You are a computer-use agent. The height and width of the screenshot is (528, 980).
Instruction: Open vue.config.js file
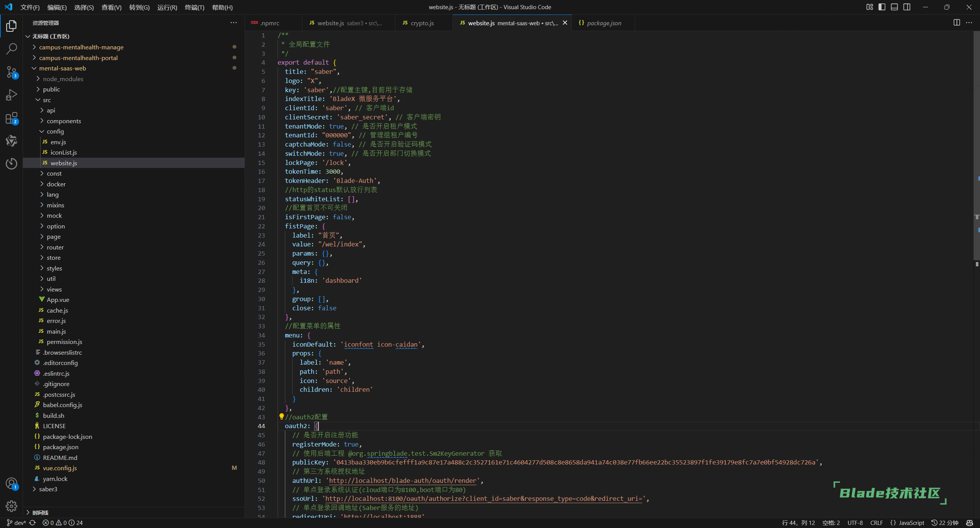click(134, 468)
